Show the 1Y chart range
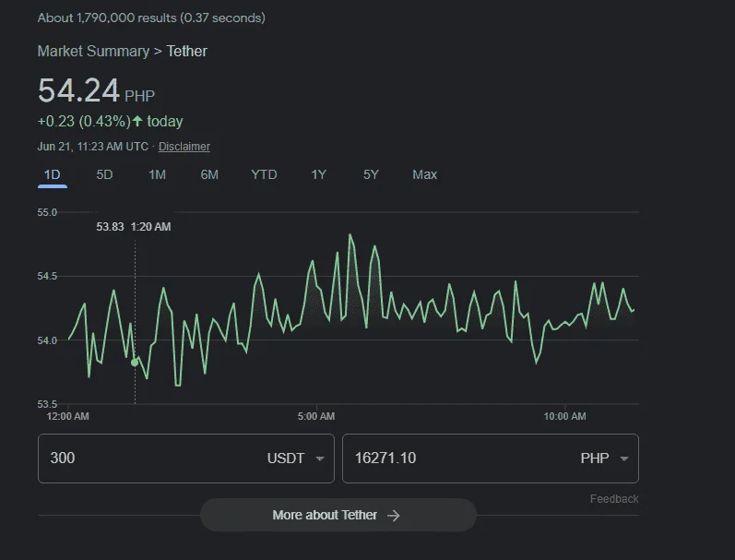735x560 pixels. 318,175
